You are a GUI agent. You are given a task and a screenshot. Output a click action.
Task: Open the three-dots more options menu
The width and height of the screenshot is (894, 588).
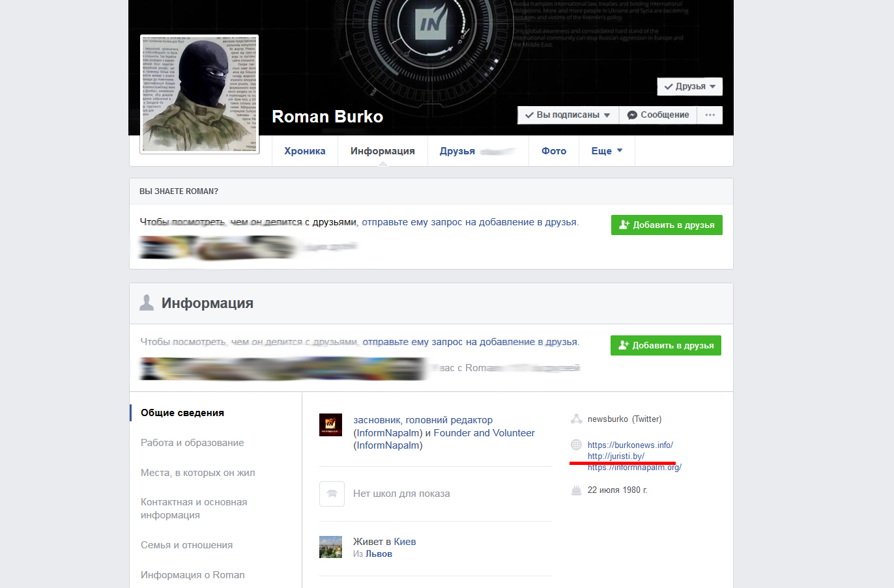[710, 115]
